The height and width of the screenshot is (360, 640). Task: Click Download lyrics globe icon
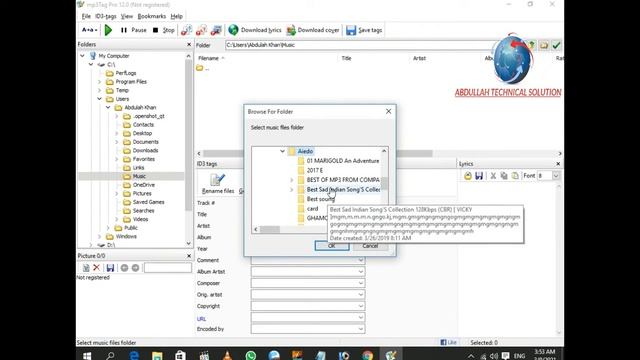(233, 30)
